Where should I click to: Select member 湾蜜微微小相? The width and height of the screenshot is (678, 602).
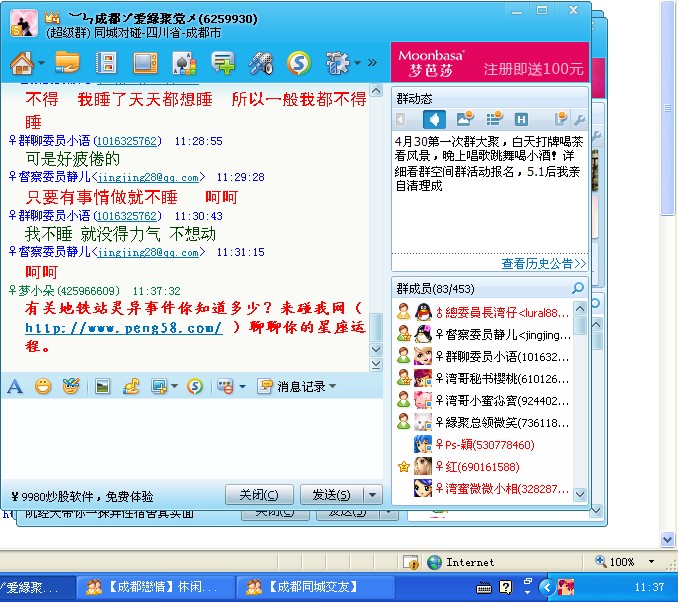(x=484, y=489)
